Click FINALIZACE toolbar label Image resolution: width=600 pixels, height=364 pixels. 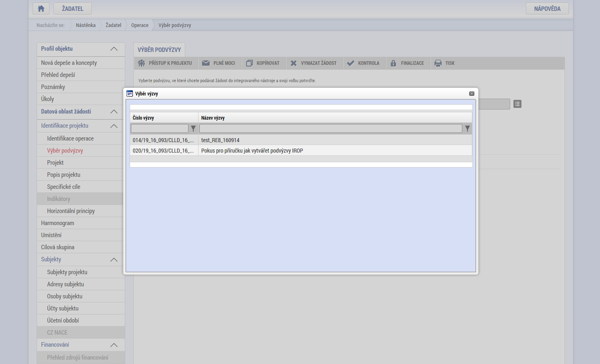click(412, 63)
